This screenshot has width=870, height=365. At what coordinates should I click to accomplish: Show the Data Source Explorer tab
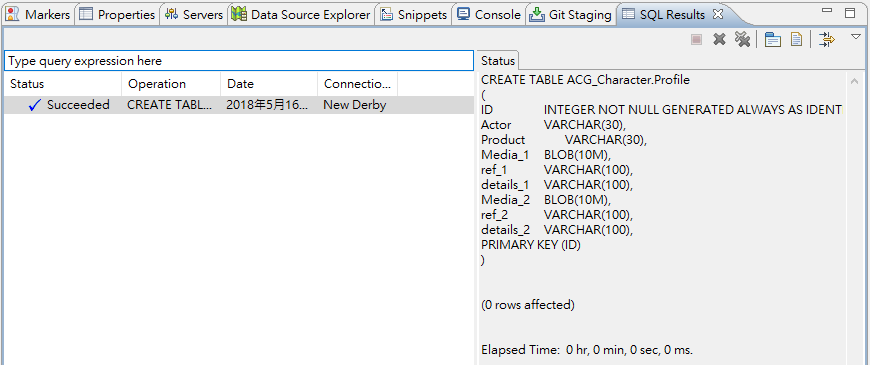coord(301,15)
